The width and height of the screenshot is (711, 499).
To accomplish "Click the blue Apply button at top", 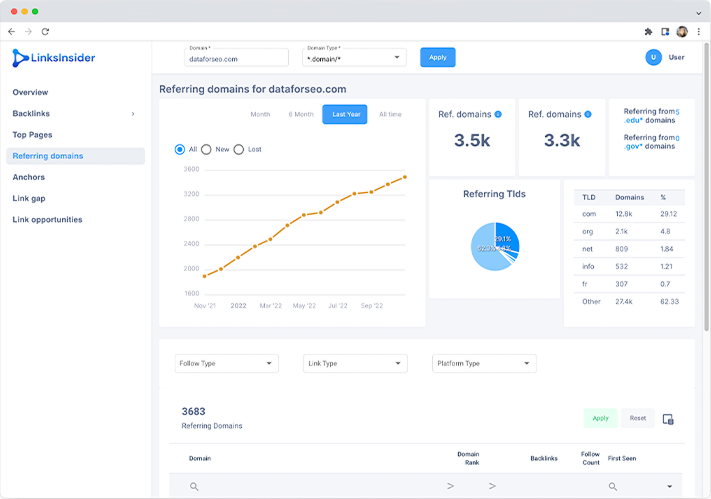I will coord(438,58).
